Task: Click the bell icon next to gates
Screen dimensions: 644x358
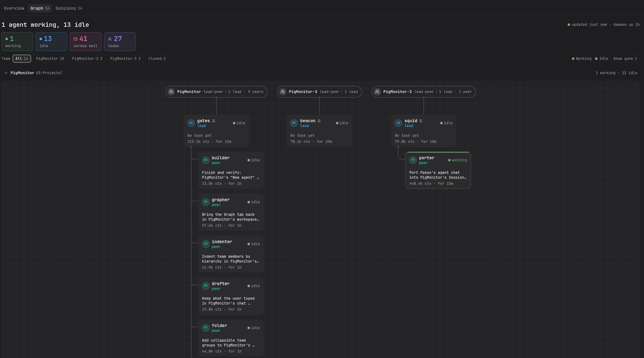Action: point(214,121)
